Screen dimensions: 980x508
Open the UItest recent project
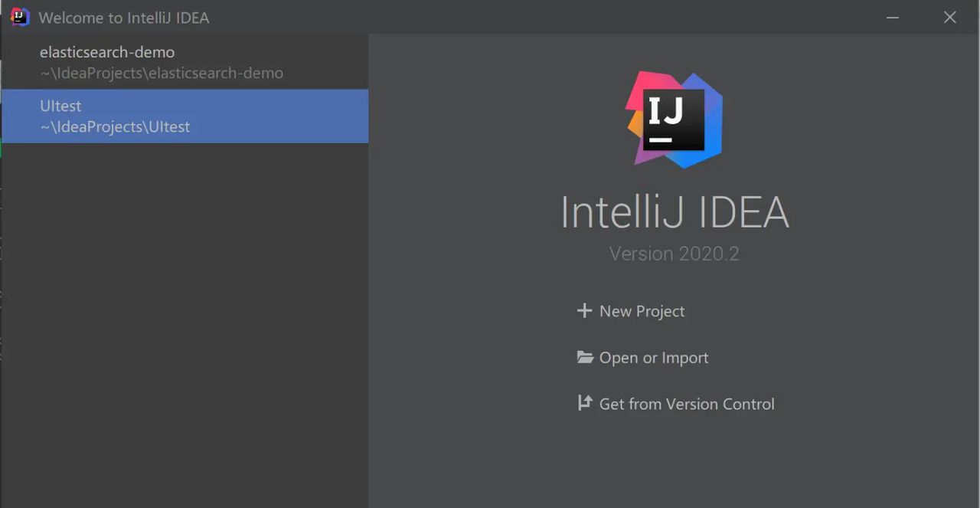point(60,106)
